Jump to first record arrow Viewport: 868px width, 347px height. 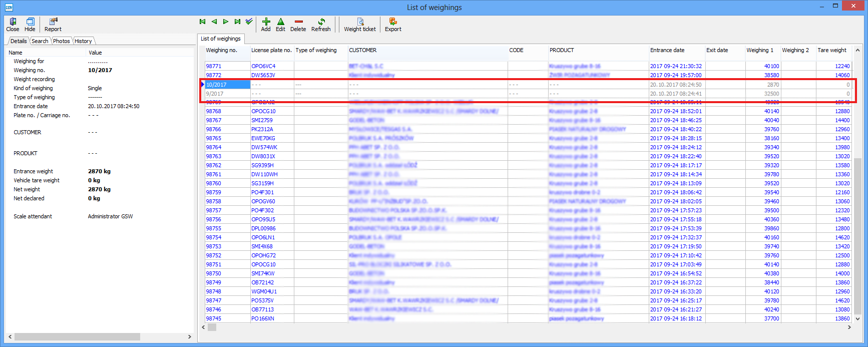click(x=202, y=22)
